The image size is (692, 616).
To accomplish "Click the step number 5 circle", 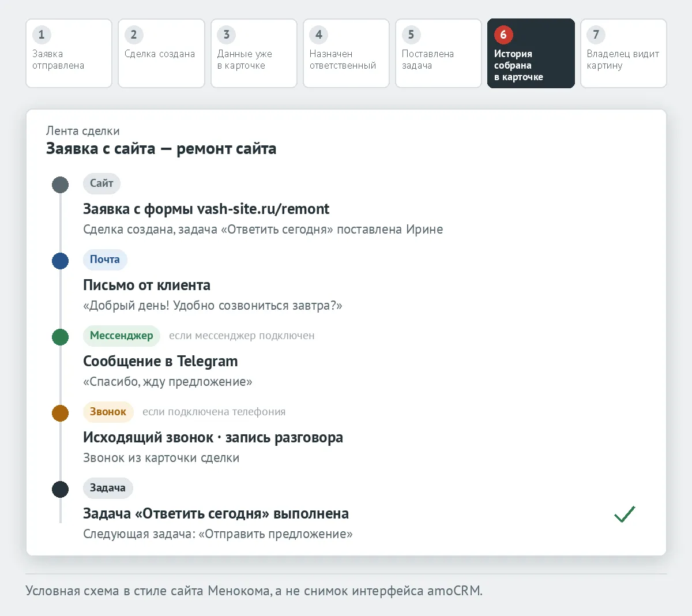I will [411, 35].
